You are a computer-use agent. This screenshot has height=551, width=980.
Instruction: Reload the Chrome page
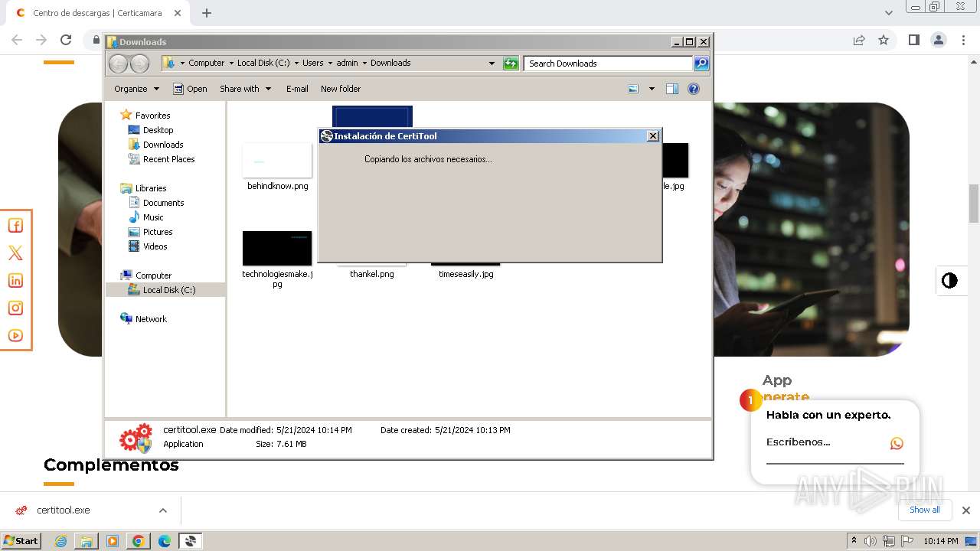pos(66,40)
